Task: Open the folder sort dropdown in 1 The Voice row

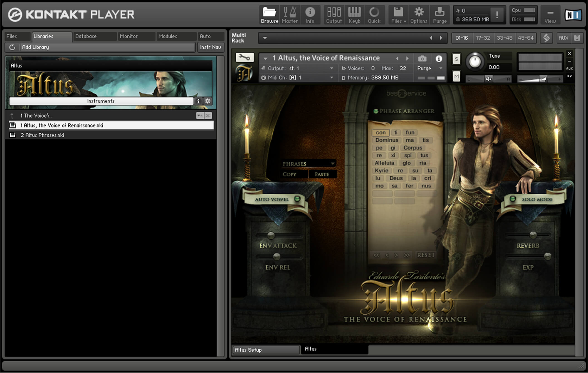Action: [200, 116]
